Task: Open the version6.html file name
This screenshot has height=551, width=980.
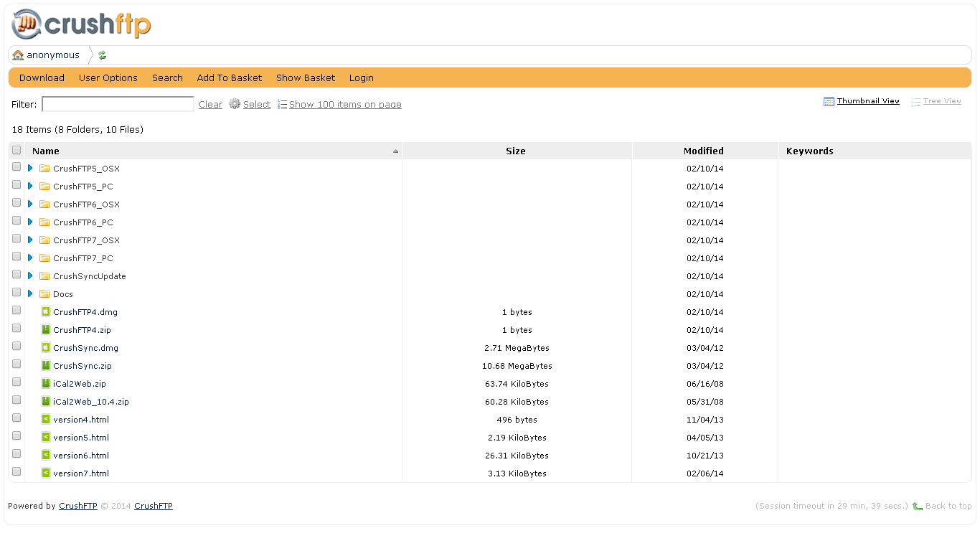Action: tap(81, 456)
